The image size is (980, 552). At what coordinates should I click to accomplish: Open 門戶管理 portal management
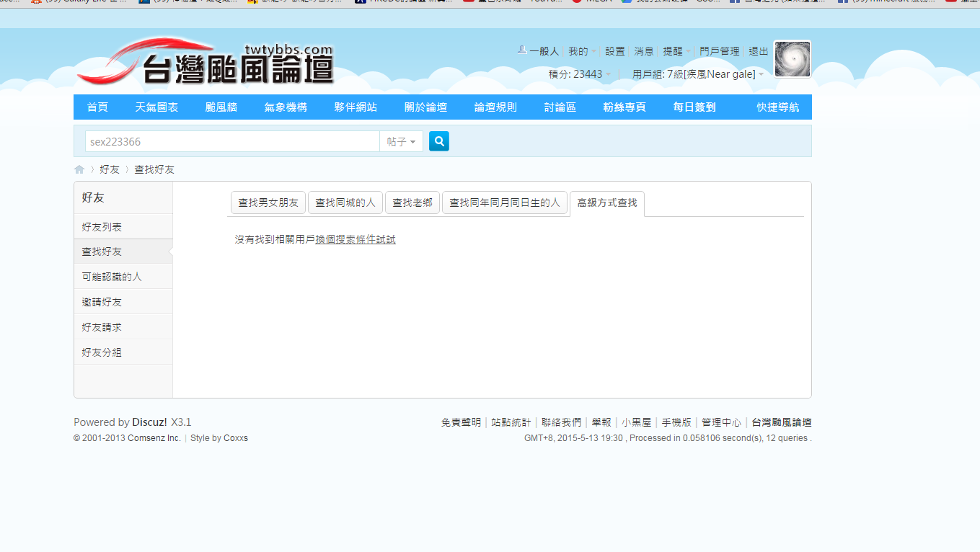720,51
